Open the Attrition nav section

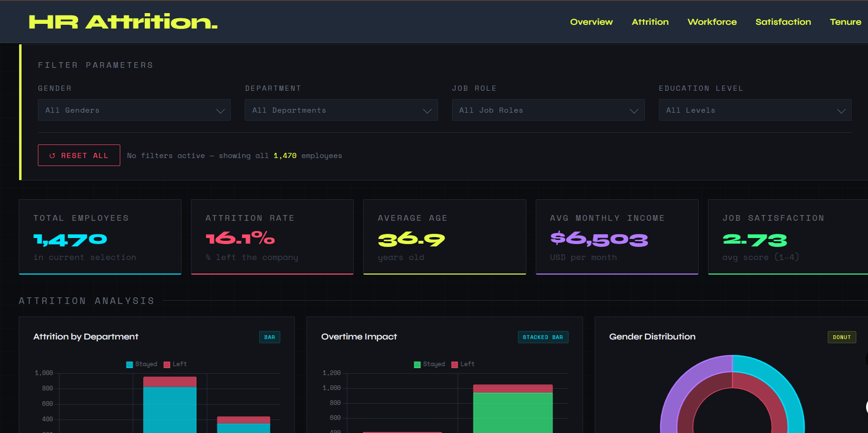click(650, 22)
